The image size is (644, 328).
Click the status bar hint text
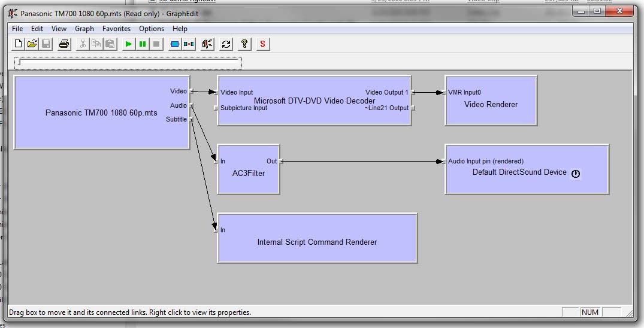(x=130, y=312)
